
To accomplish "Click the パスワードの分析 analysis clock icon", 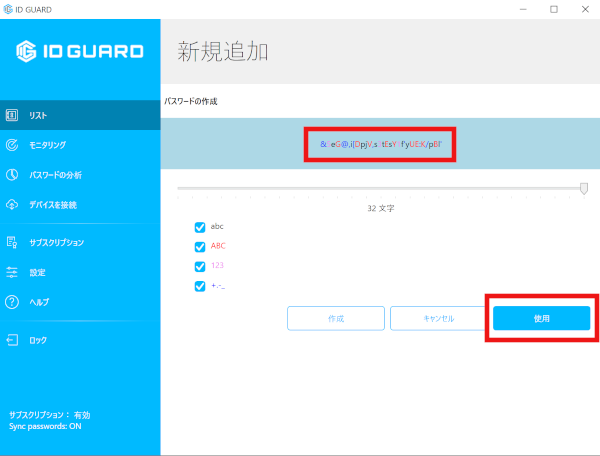I will tap(12, 175).
